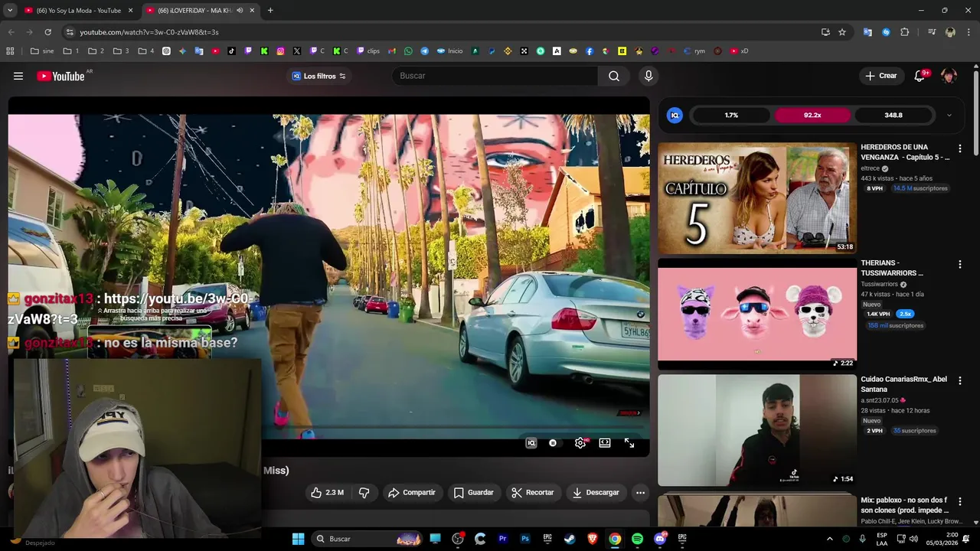The image size is (980, 551).
Task: Open options for HEREDEROS DE UNA VENGANZA video
Action: click(x=959, y=148)
